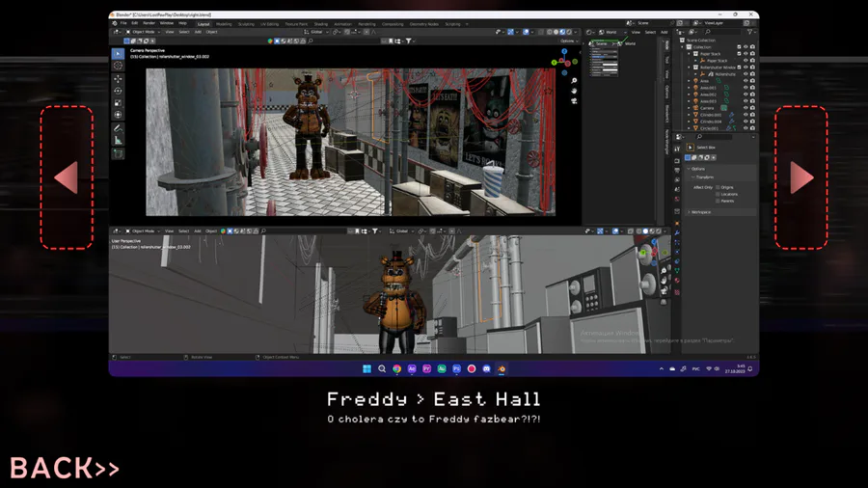Open the Scene properties tab icon
The image size is (868, 488).
tap(677, 189)
